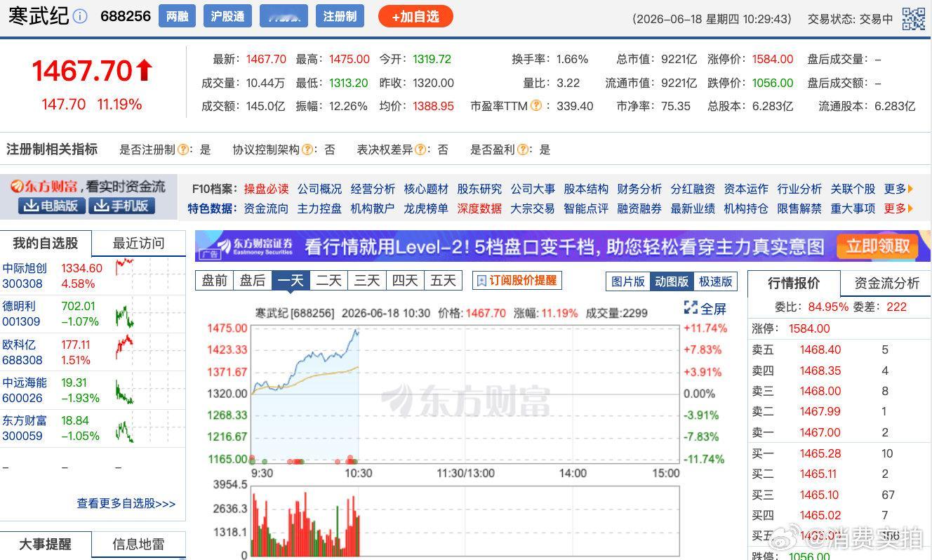Click the help icon beside 市盈率TTM

point(536,106)
